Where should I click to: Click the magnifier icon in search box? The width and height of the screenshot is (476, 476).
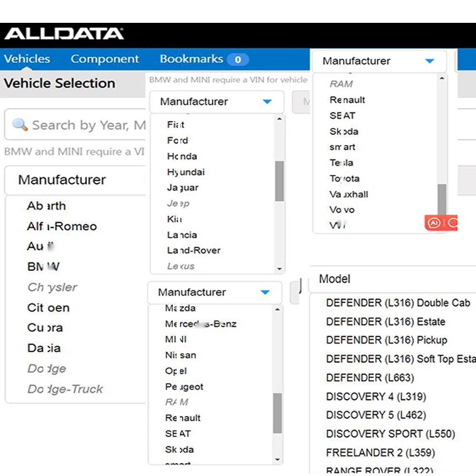[20, 124]
